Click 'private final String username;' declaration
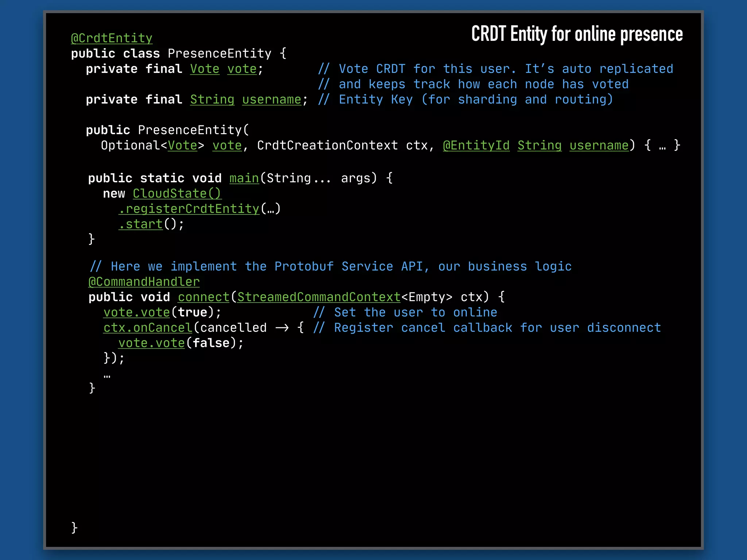The image size is (747, 560). pos(197,100)
